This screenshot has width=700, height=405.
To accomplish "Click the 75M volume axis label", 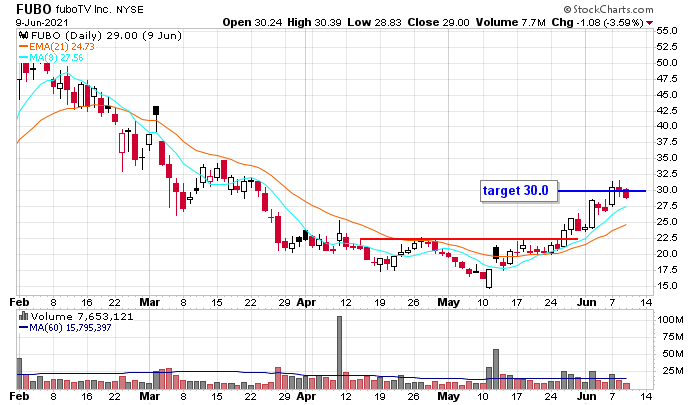I will click(673, 337).
